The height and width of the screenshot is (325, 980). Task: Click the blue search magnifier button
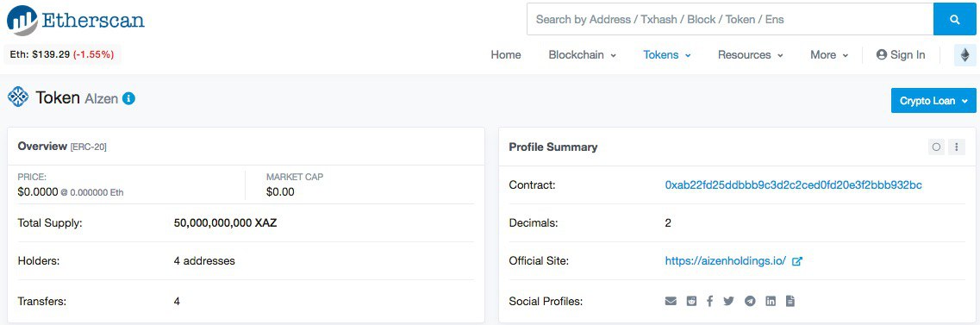954,19
